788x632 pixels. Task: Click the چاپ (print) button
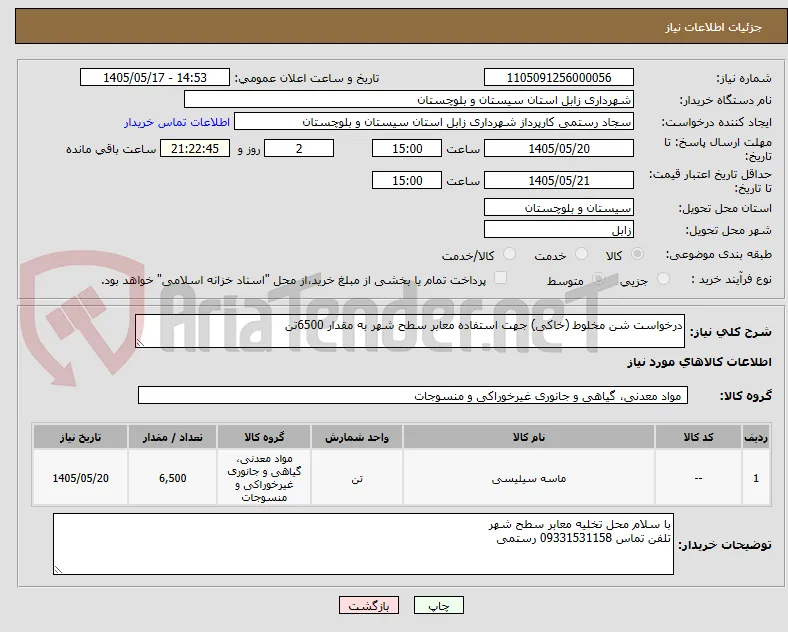(438, 605)
